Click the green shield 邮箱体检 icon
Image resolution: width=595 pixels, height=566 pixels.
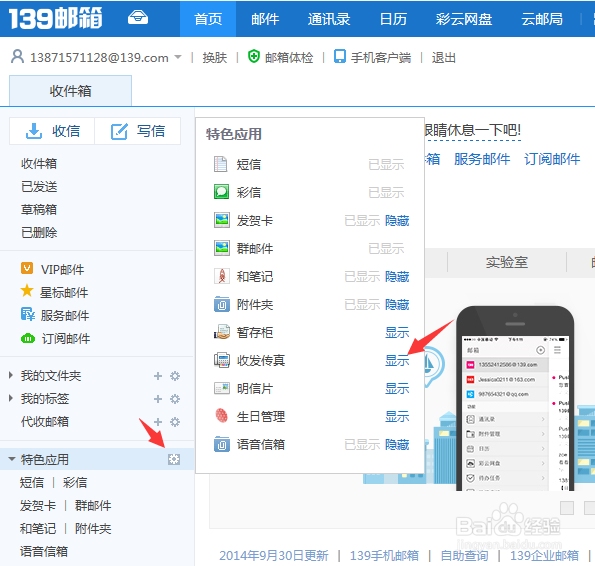(253, 57)
